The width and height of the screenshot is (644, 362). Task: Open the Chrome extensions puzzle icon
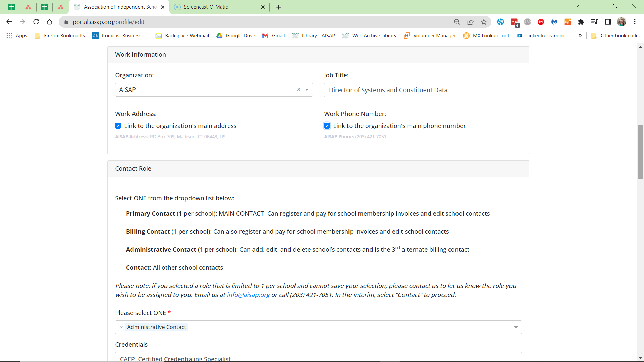tap(581, 22)
